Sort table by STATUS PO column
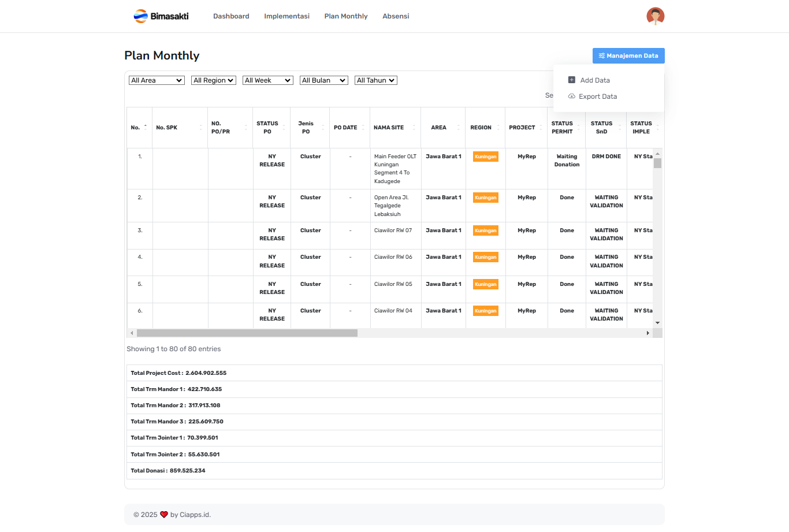Screen dimensions: 789x532 click(271, 128)
